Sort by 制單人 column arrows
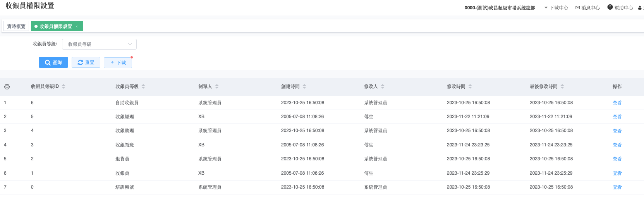 [x=217, y=86]
